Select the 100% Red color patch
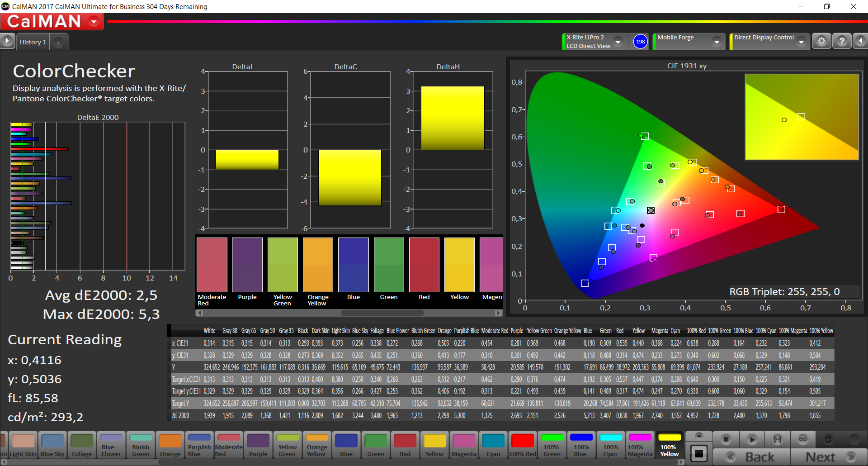Image resolution: width=868 pixels, height=466 pixels. pos(523,445)
